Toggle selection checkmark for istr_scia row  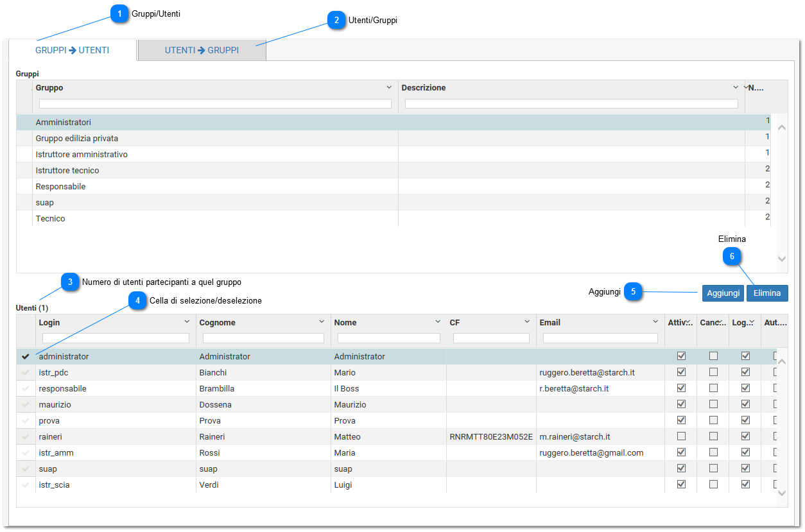point(26,485)
